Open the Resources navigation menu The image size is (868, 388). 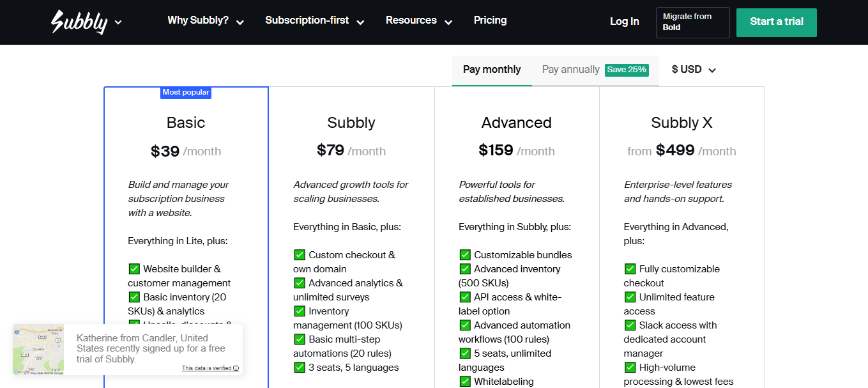pyautogui.click(x=418, y=20)
